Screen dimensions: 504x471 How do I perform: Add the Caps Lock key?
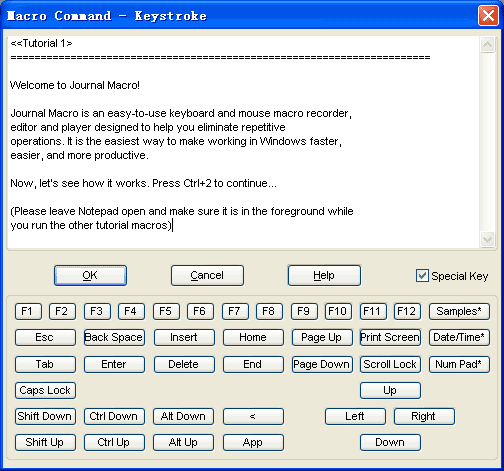[x=45, y=390]
